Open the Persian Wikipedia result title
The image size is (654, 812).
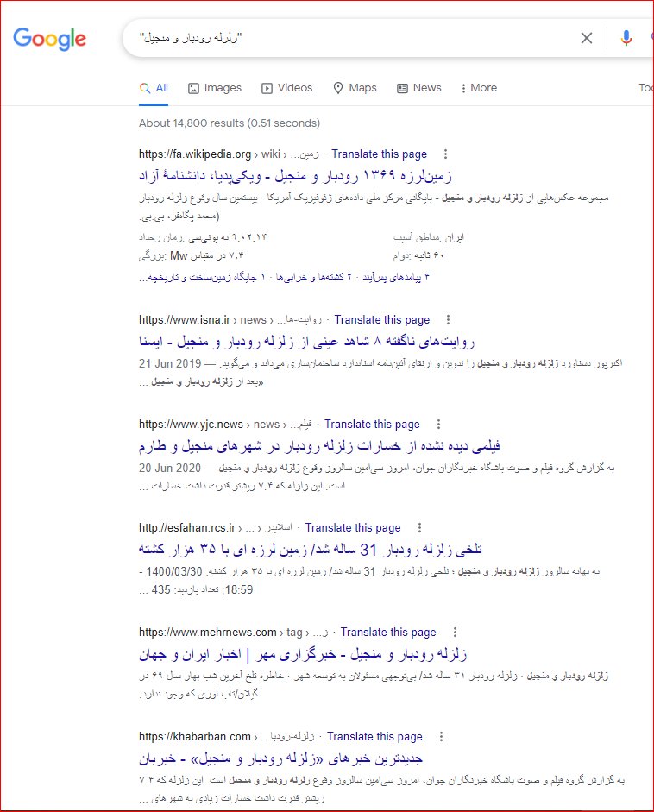(295, 176)
